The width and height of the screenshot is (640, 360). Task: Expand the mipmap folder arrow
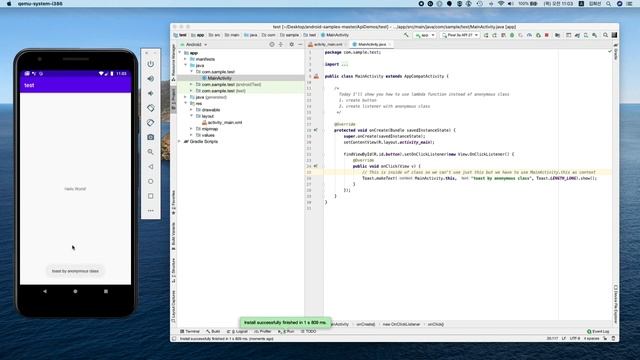coord(191,129)
